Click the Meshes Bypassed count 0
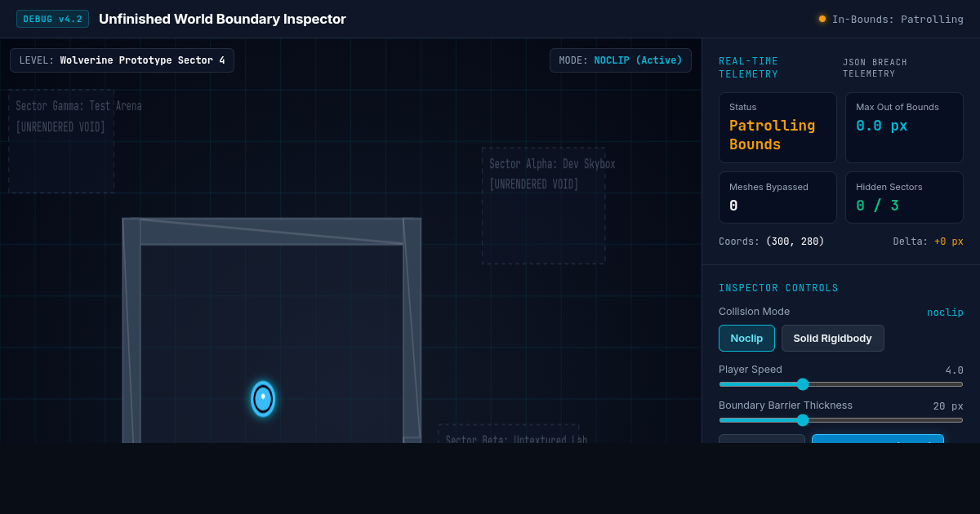The image size is (980, 514). tap(733, 206)
